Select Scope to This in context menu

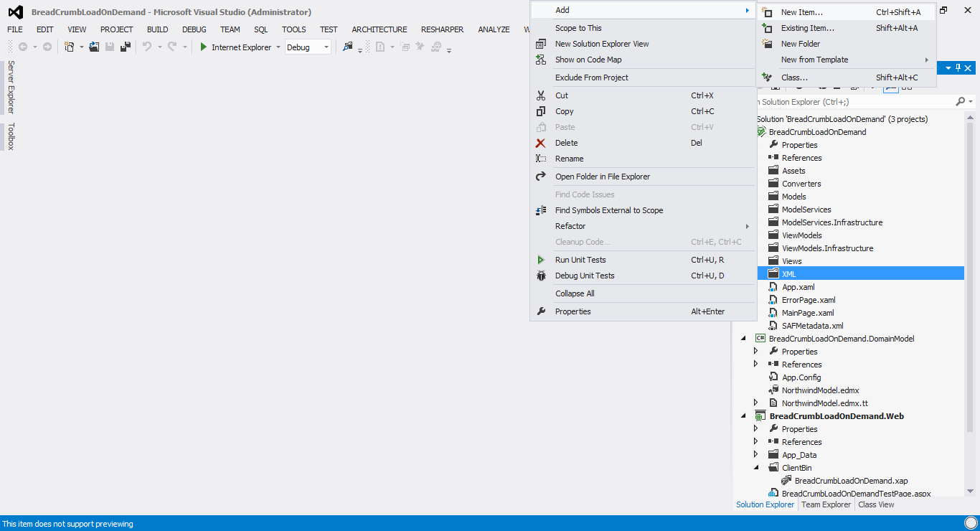click(643, 28)
